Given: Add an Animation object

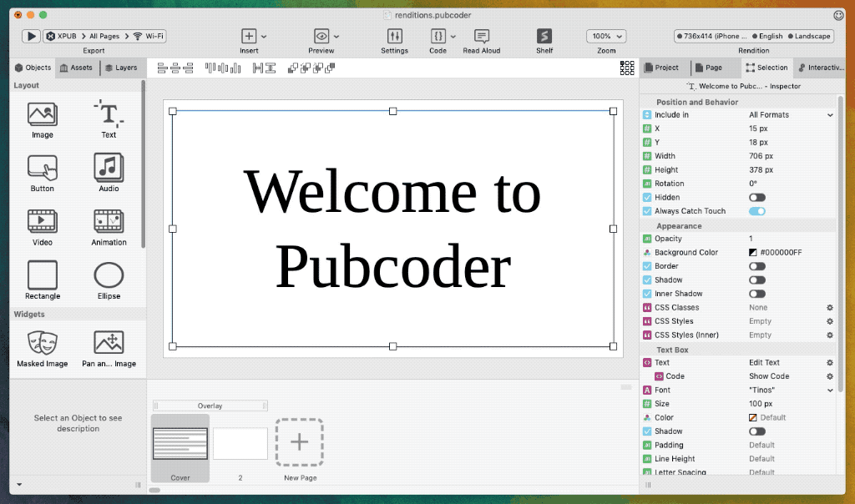Looking at the screenshot, I should [109, 227].
